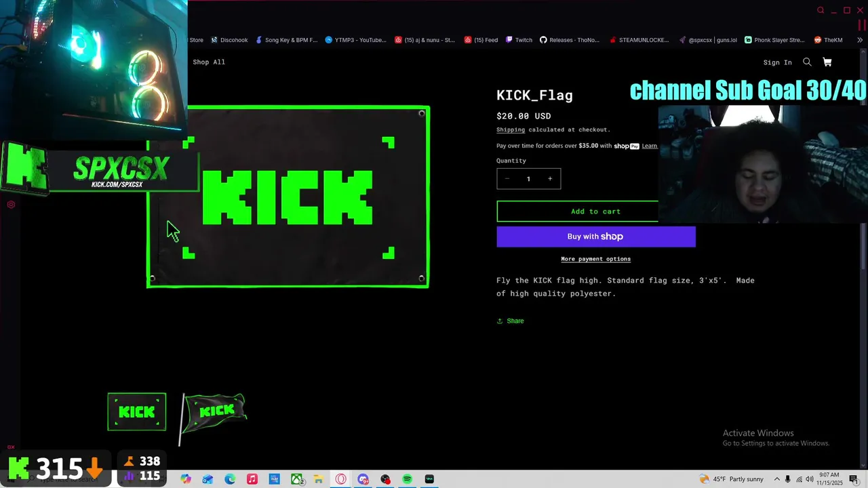Image resolution: width=868 pixels, height=488 pixels.
Task: Click the microphone tray icon
Action: [787, 479]
